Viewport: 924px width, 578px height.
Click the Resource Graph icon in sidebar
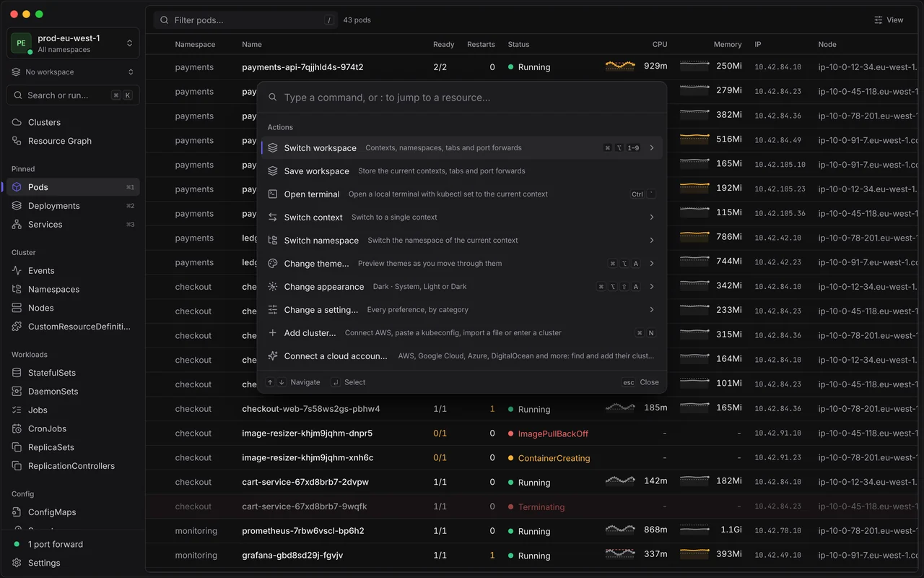(17, 141)
